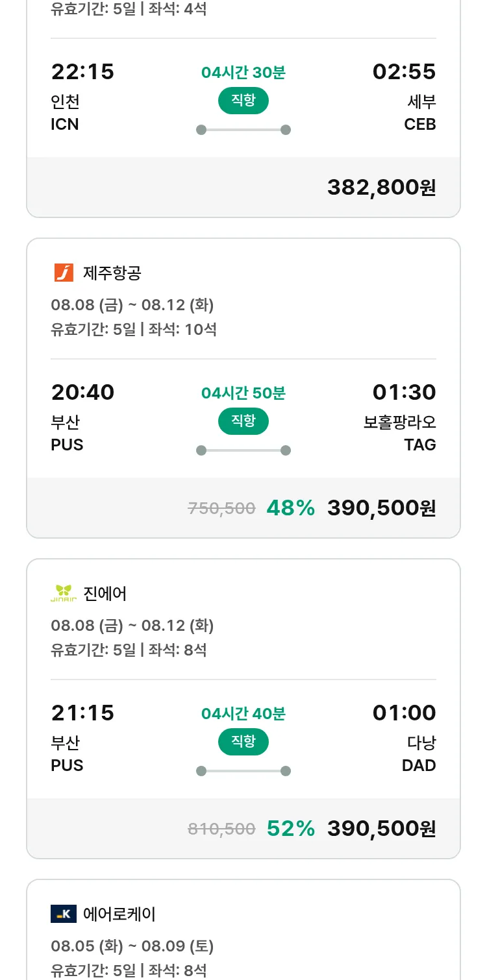Tap the 직항 badge on Incheon–Cebu flight
Screen dimensions: 487x980
coord(243,101)
